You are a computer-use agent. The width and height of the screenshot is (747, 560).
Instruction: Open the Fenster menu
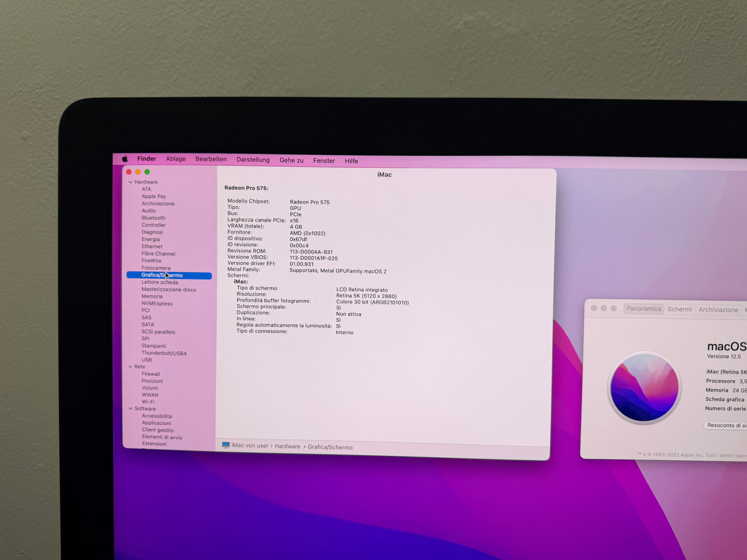(324, 161)
